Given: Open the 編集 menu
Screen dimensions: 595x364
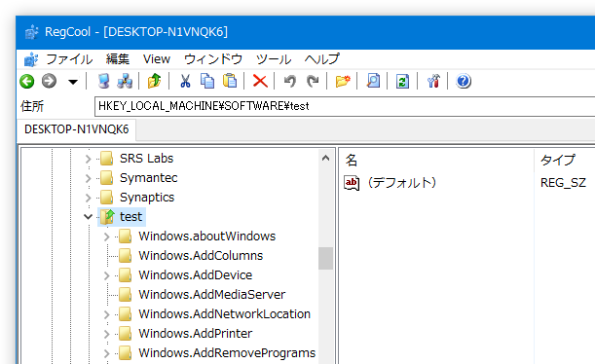Looking at the screenshot, I should tap(118, 59).
